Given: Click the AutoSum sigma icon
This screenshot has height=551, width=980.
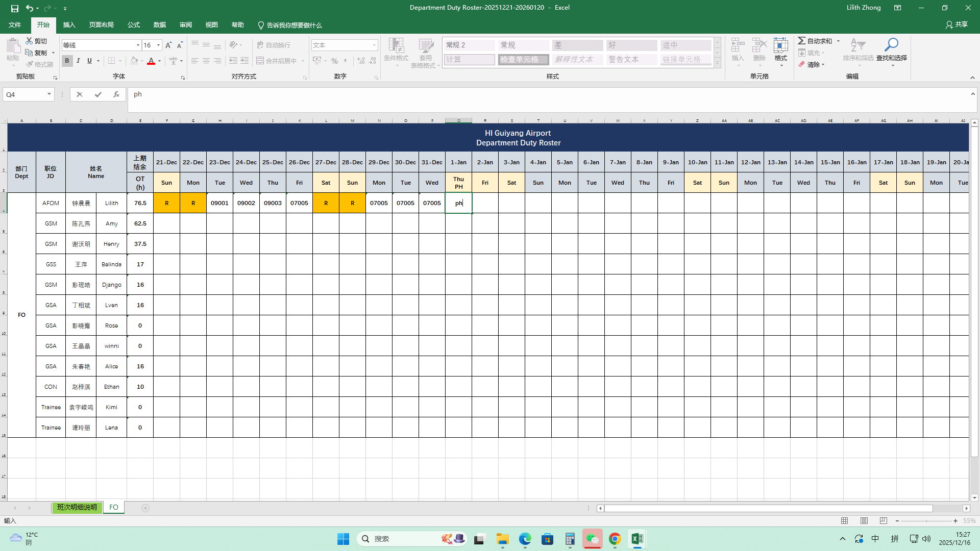Looking at the screenshot, I should (802, 41).
